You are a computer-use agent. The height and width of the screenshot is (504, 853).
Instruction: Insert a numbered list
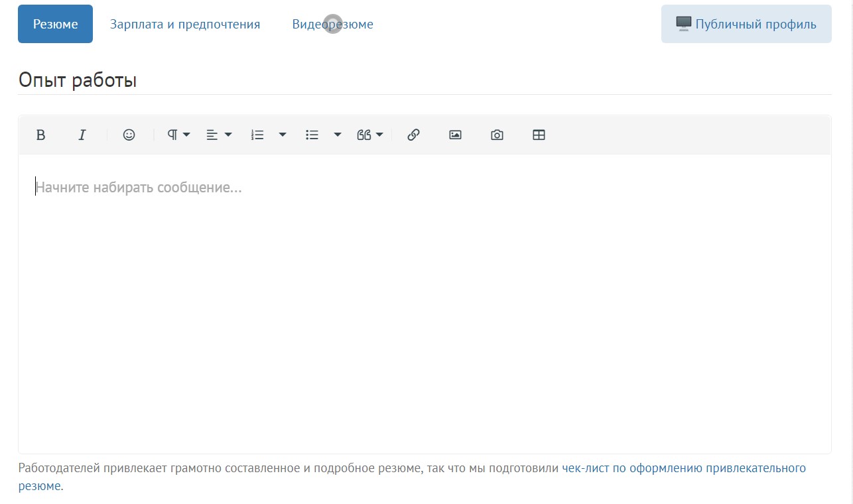click(257, 135)
